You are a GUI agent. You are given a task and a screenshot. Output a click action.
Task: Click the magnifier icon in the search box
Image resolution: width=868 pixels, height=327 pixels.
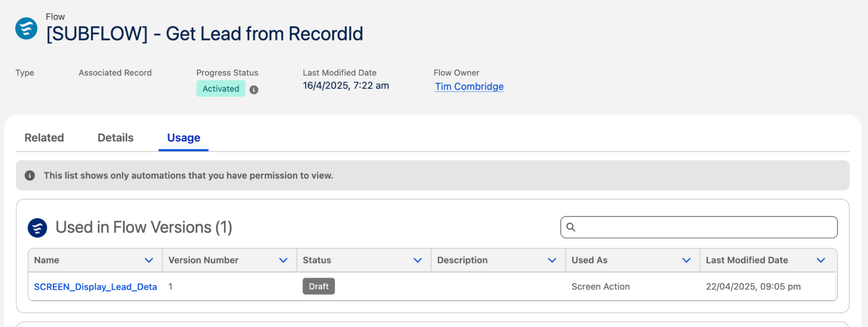pyautogui.click(x=571, y=227)
